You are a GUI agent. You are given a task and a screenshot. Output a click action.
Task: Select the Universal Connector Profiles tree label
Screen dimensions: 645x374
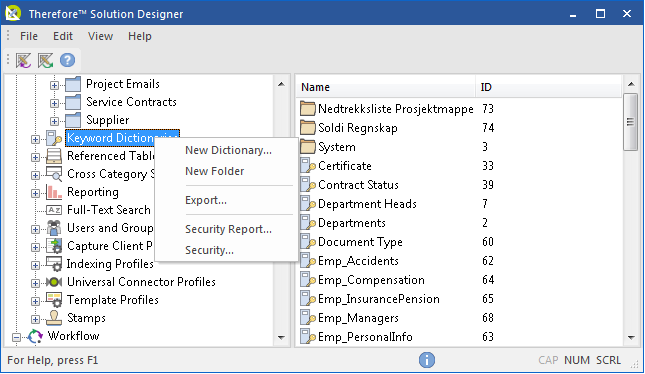click(x=141, y=282)
